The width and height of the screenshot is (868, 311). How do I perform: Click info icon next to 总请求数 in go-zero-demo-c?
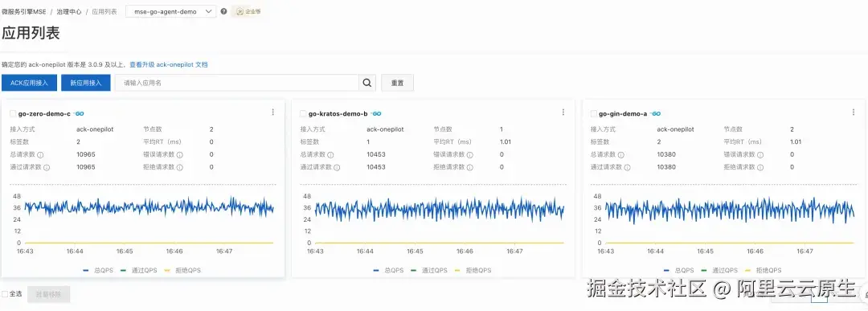[x=40, y=155]
